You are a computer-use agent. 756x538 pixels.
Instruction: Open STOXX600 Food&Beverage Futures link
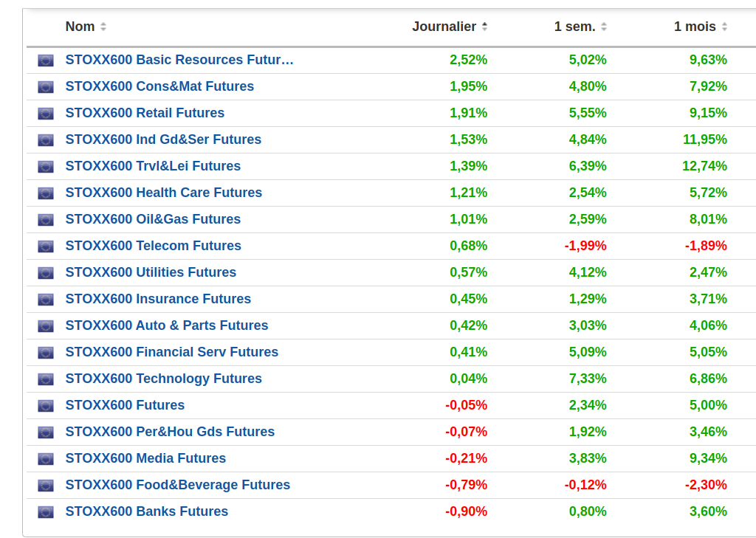178,485
